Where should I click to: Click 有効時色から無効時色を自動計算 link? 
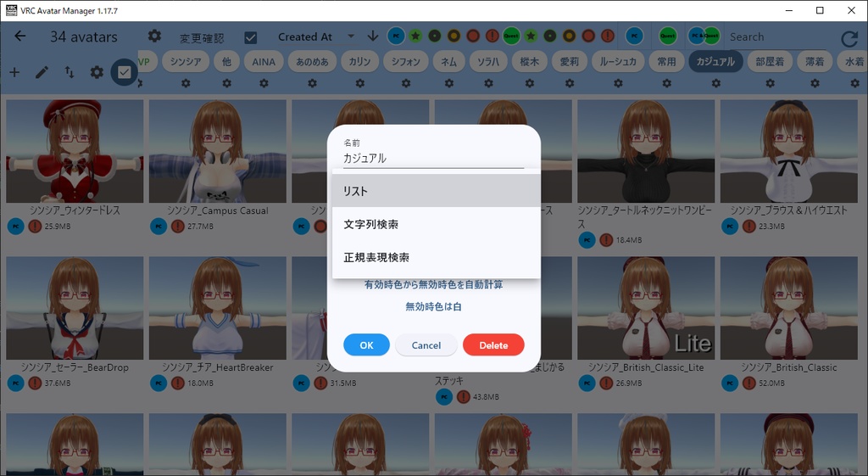(x=433, y=285)
